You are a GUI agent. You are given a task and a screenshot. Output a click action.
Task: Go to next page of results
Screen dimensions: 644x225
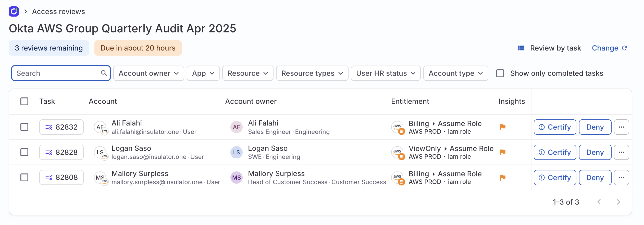point(618,202)
